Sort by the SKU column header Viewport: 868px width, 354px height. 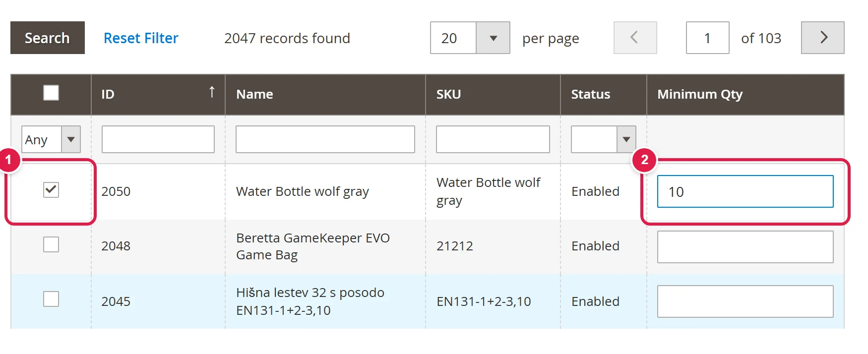tap(493, 94)
